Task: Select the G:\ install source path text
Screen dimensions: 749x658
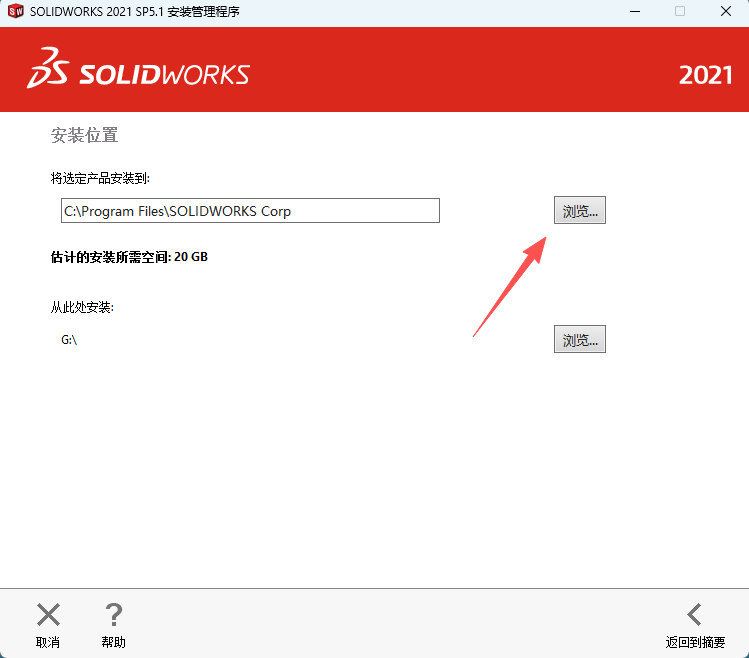Action: click(69, 340)
